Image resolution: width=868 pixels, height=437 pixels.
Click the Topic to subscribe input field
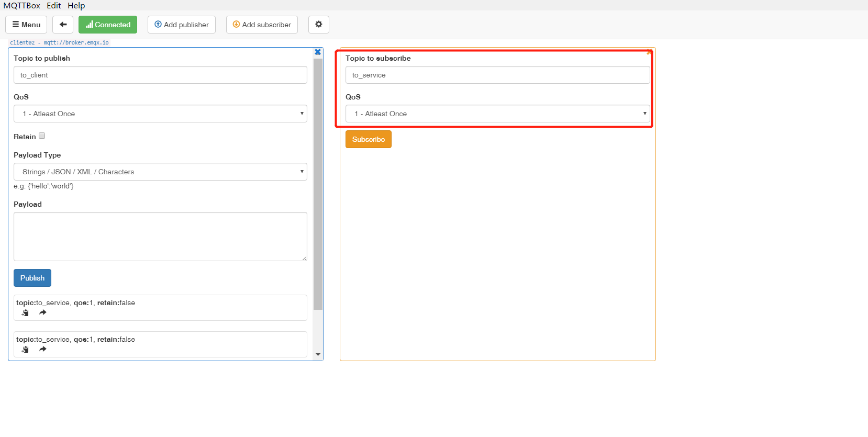(x=497, y=75)
